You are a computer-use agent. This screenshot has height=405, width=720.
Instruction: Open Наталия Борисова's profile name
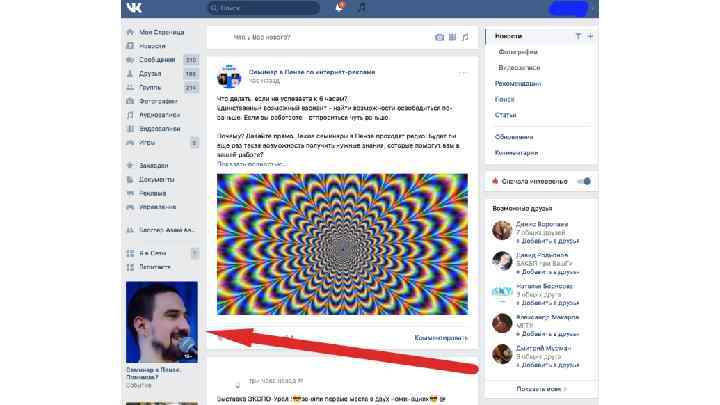(545, 286)
